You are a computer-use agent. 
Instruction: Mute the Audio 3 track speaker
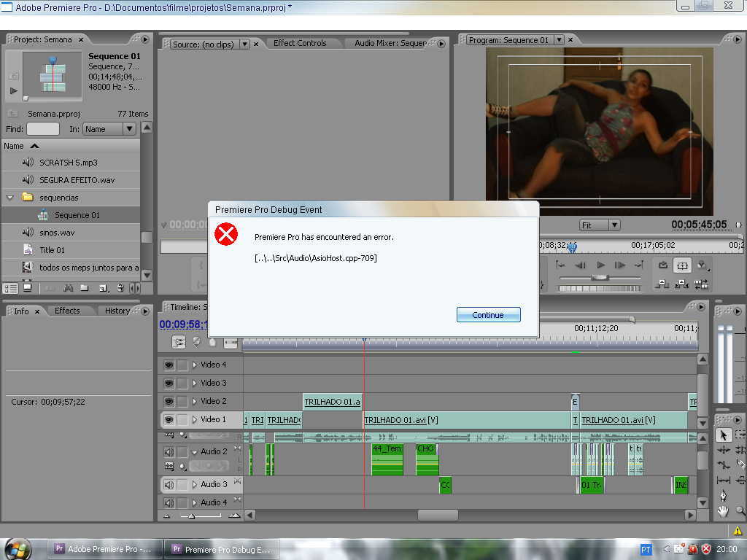(169, 484)
